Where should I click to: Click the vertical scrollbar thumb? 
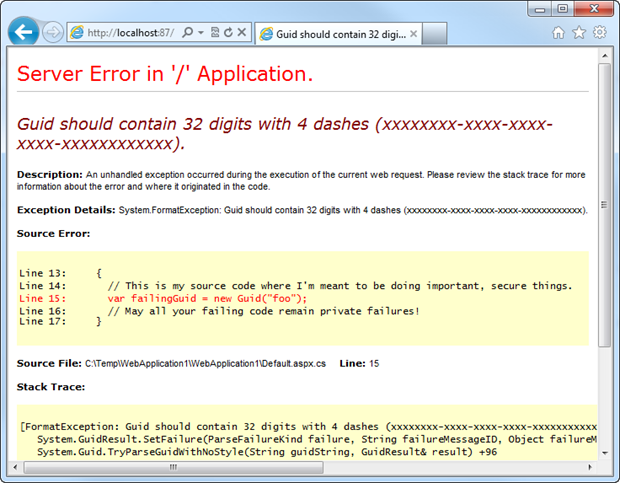click(605, 205)
